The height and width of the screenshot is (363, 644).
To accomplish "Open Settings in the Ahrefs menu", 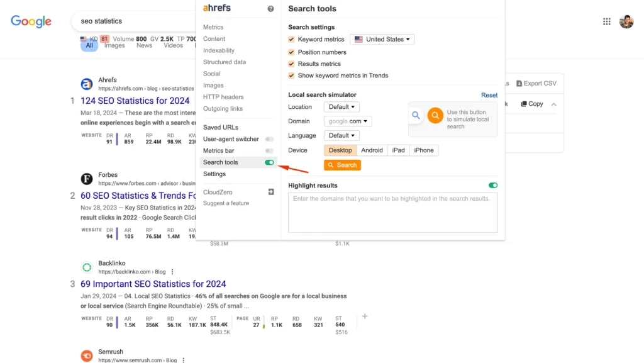I will tap(214, 174).
